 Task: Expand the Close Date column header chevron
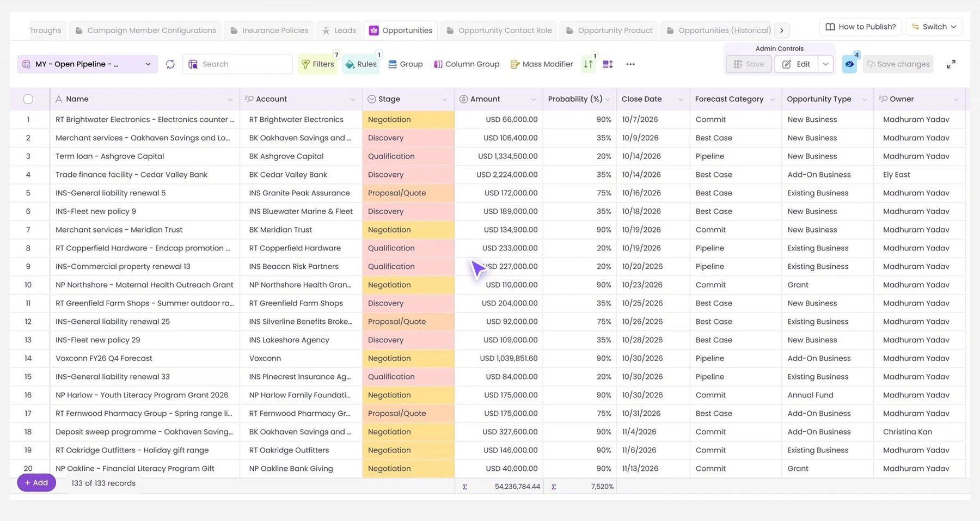(x=681, y=100)
